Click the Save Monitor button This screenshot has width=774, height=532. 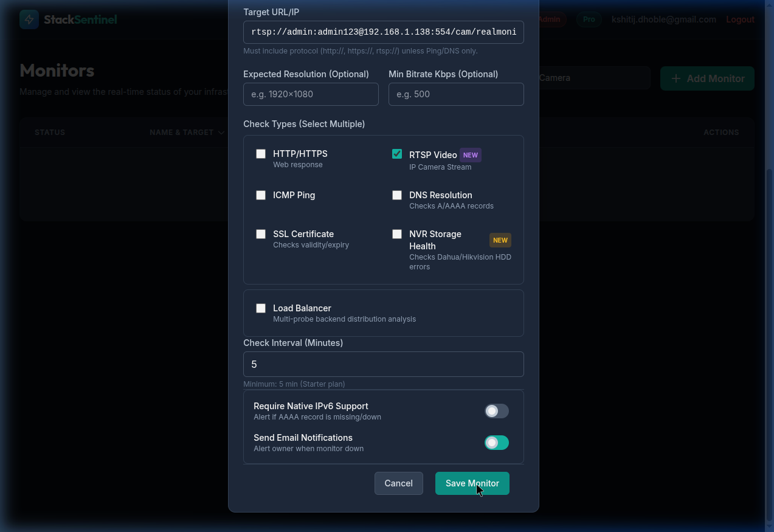click(472, 483)
